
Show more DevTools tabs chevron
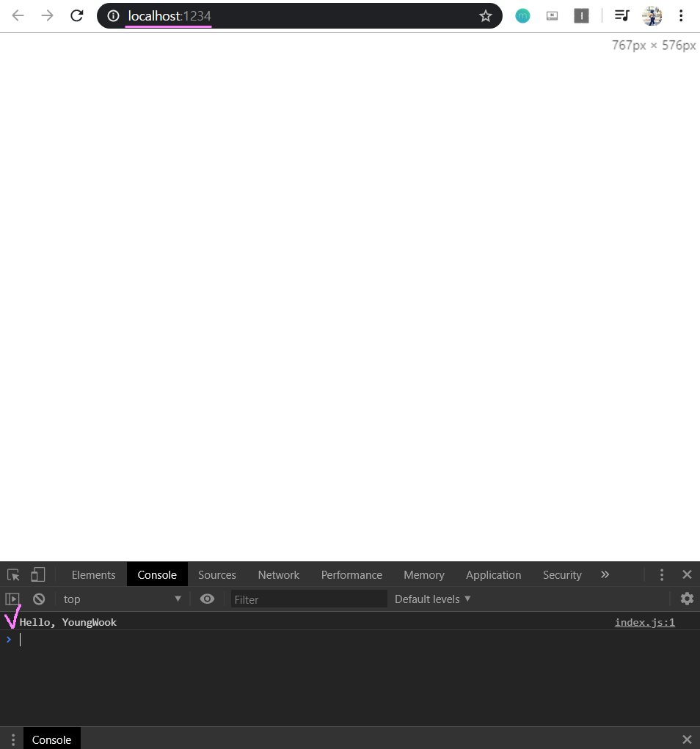click(x=605, y=574)
